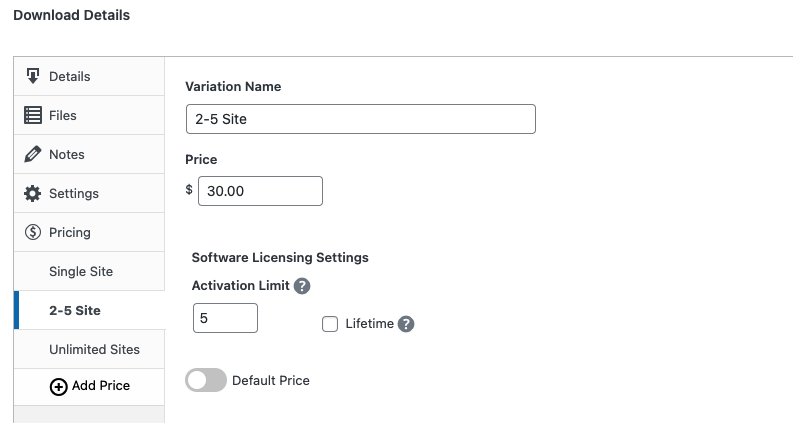Click the Files list icon
This screenshot has width=793, height=423.
coord(32,115)
